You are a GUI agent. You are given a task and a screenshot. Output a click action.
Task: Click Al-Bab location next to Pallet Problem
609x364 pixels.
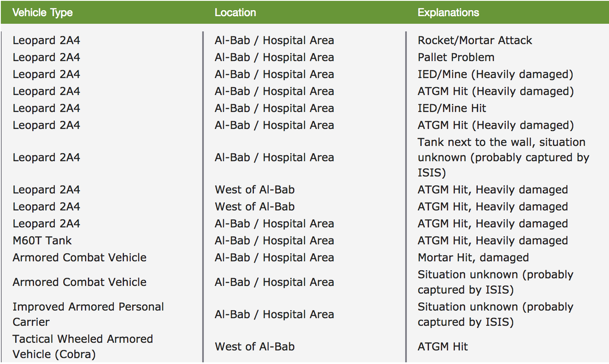274,57
